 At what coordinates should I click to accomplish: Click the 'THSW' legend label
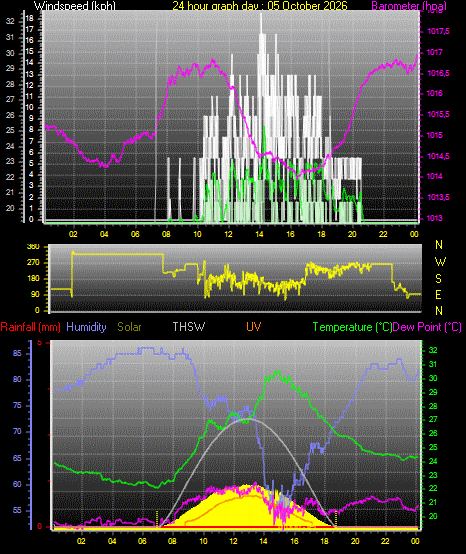coord(189,327)
